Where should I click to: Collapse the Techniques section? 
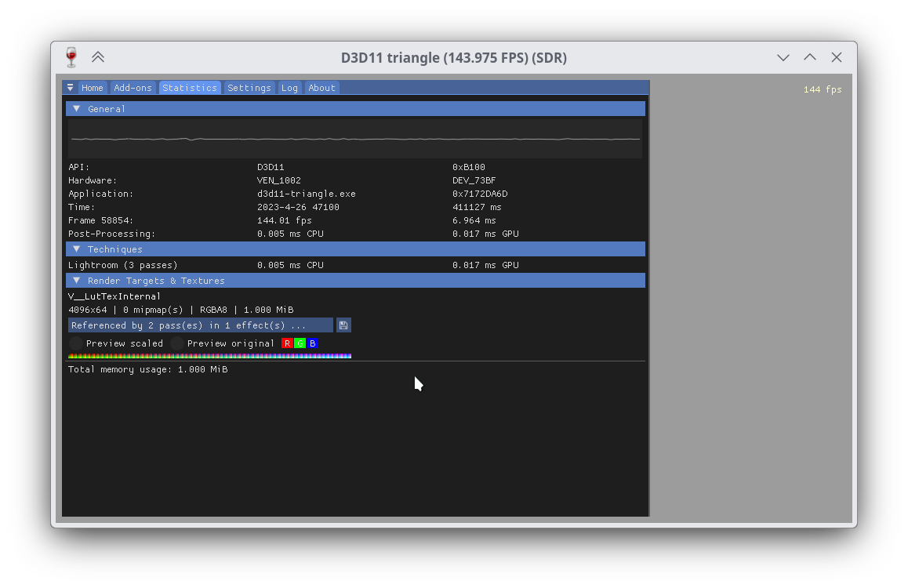tap(76, 249)
